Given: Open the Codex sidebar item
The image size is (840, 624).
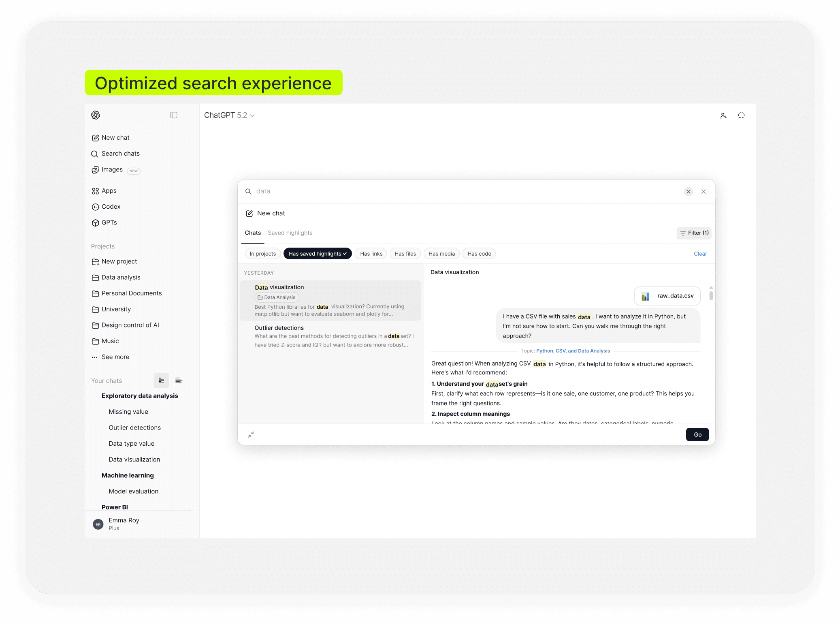Looking at the screenshot, I should click(111, 207).
